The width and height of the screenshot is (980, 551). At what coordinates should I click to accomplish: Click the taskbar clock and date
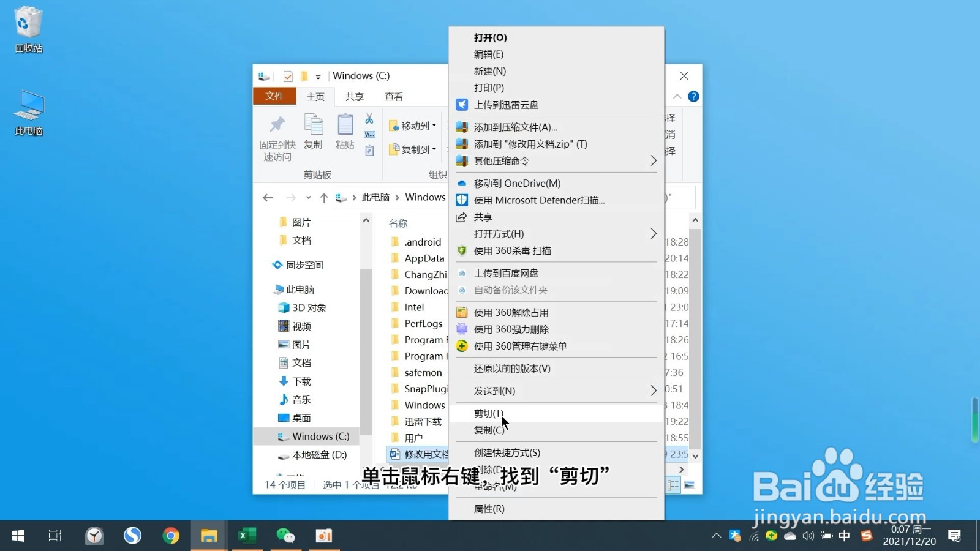click(910, 536)
